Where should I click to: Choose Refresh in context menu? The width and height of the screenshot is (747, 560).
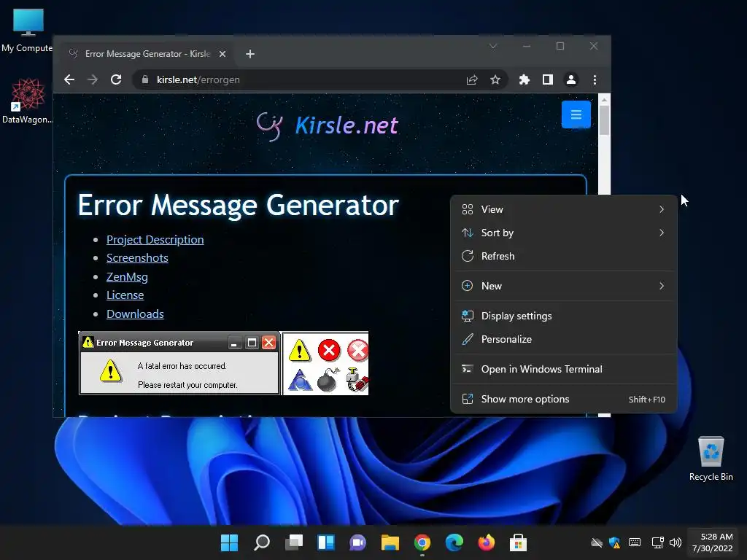[x=563, y=256]
